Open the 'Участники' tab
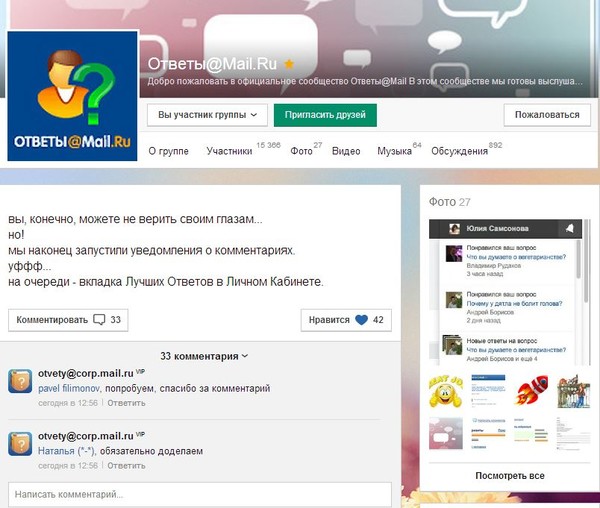 click(x=229, y=151)
